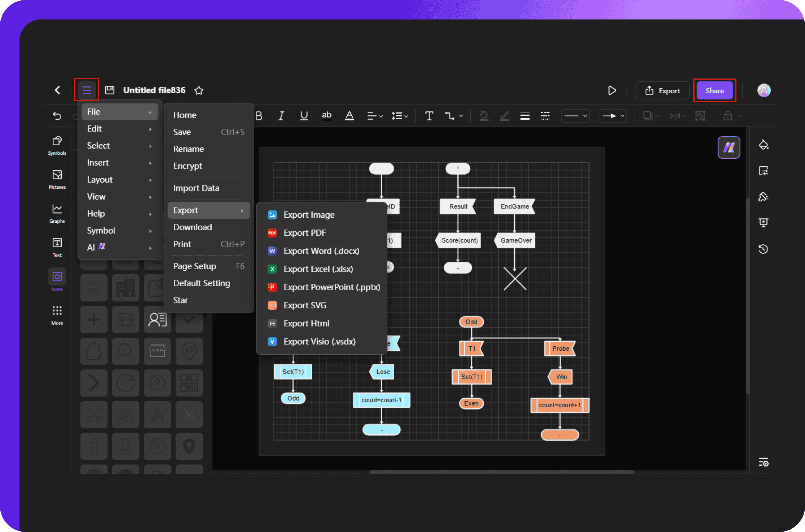
Task: Star the file using the title star icon
Action: pyautogui.click(x=199, y=90)
